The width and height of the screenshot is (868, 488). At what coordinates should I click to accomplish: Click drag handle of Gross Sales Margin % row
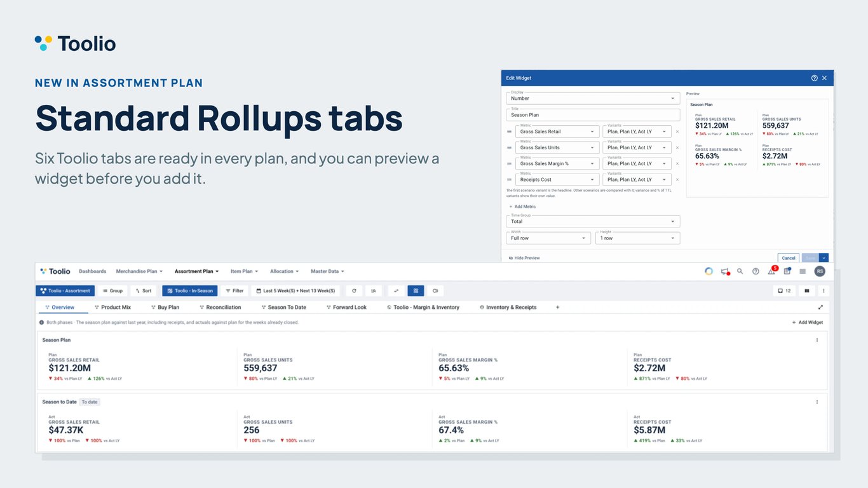point(508,163)
